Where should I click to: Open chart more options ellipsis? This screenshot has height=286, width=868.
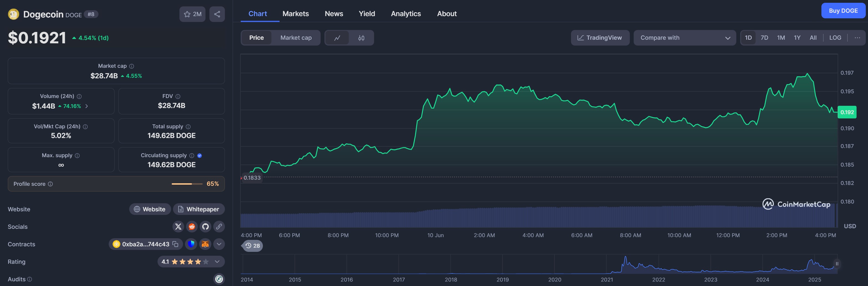(857, 38)
